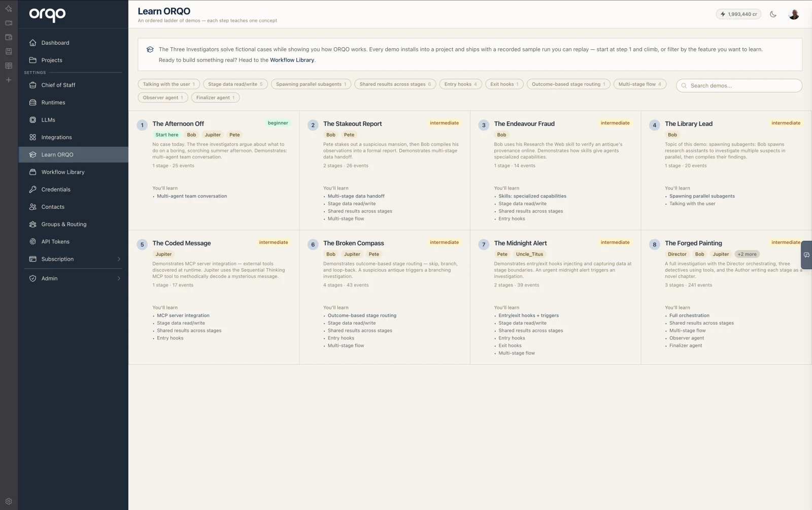Open The Endeavour Fraud demo title

[x=524, y=123]
